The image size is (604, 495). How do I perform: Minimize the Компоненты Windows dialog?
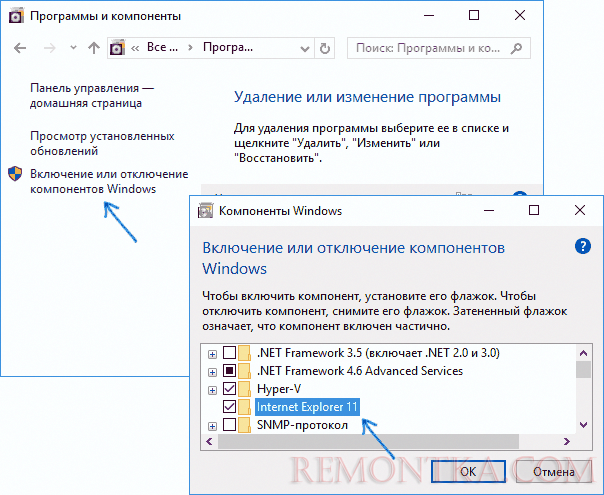pos(489,210)
